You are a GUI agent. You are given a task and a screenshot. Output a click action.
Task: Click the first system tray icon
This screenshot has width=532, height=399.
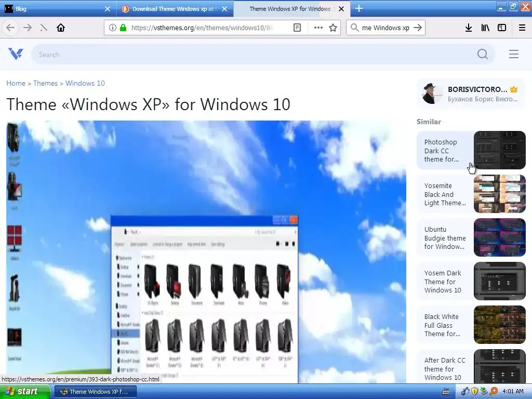(x=465, y=391)
